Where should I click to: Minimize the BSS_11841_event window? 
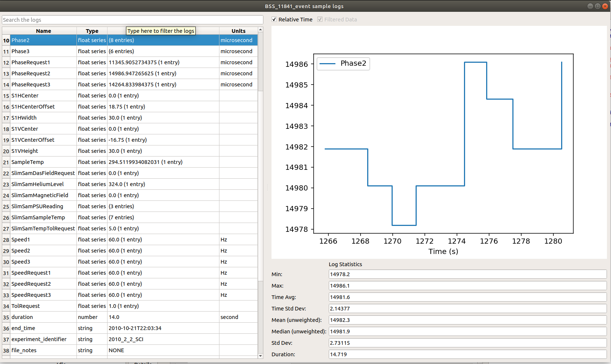(x=590, y=6)
